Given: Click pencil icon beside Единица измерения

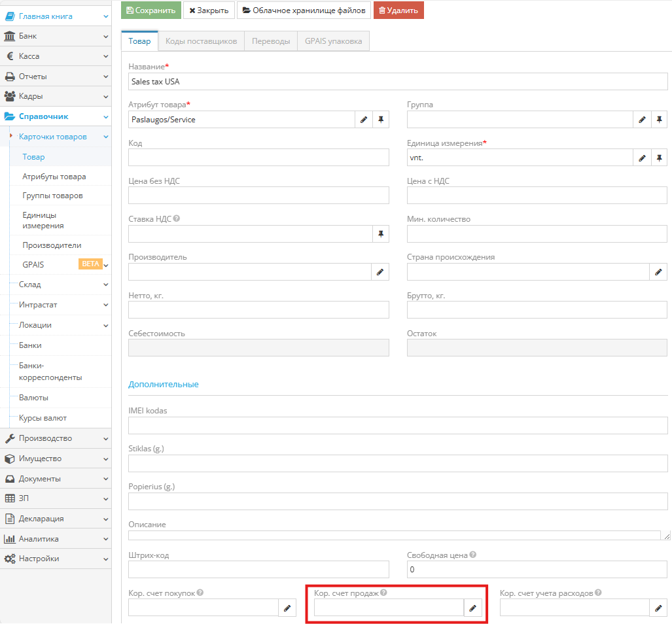Looking at the screenshot, I should (642, 158).
